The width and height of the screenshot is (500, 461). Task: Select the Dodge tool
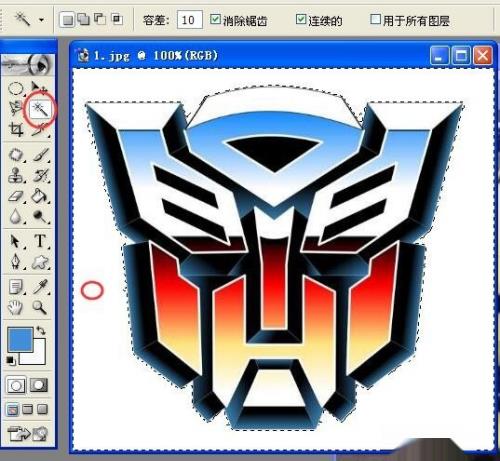click(x=41, y=217)
